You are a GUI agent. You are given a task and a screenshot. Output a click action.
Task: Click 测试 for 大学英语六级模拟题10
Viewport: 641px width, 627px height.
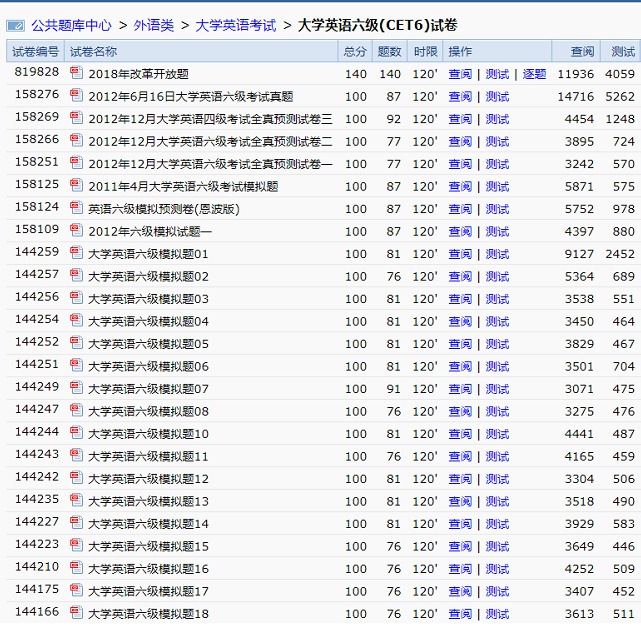[497, 434]
